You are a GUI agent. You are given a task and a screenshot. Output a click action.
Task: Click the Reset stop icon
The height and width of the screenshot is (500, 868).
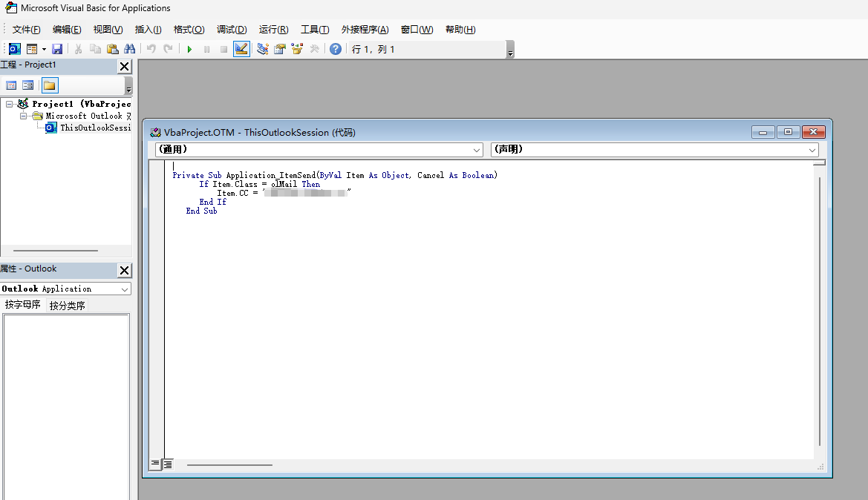(223, 49)
